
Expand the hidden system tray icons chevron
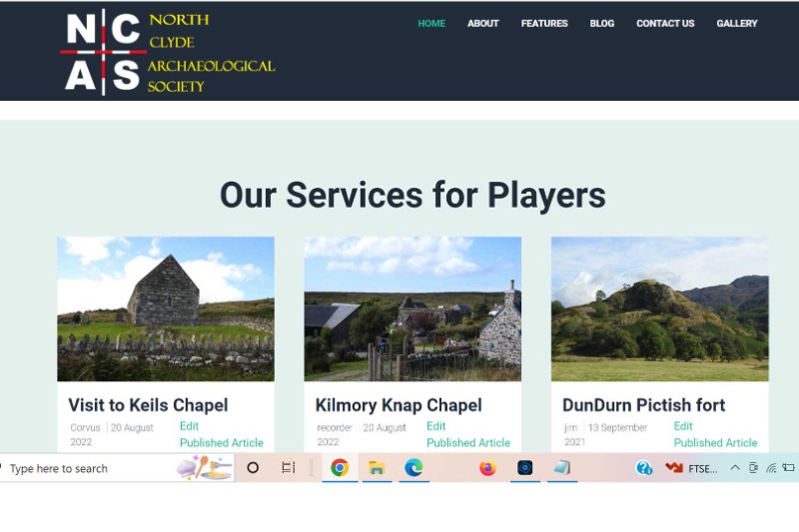point(735,467)
